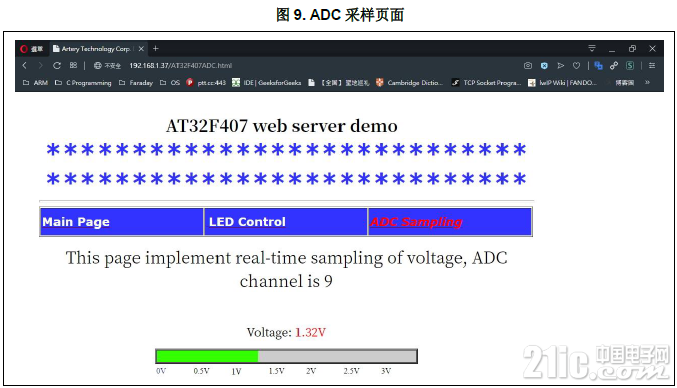Open the chain link extension icon
The width and height of the screenshot is (677, 388).
[x=614, y=66]
